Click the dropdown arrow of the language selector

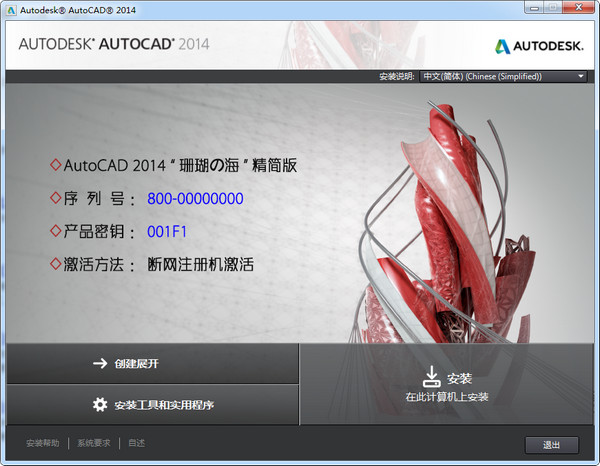(581, 76)
